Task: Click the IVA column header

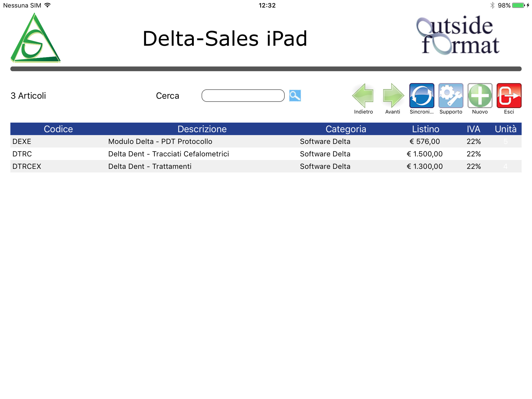Action: (x=473, y=129)
